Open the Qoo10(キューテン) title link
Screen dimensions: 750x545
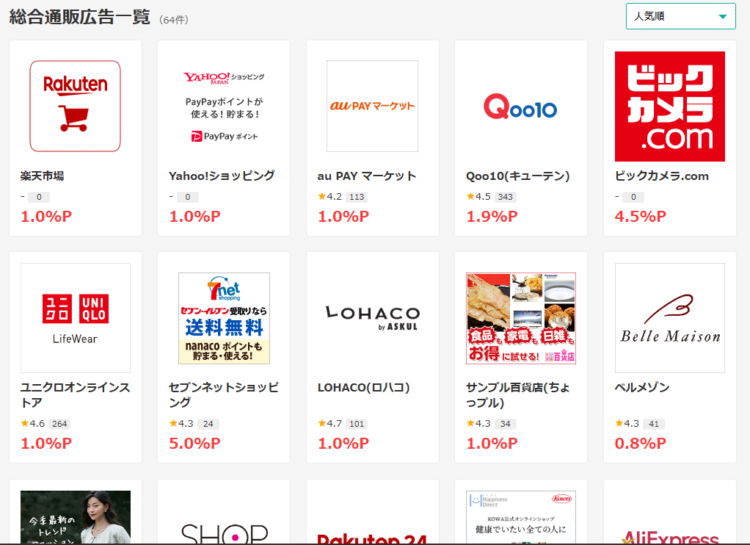click(518, 176)
